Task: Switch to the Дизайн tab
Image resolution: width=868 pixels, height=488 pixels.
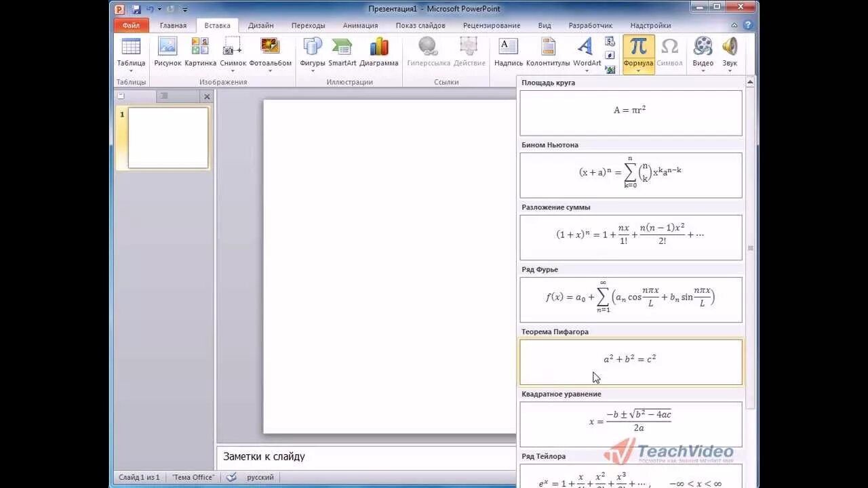Action: pos(260,26)
